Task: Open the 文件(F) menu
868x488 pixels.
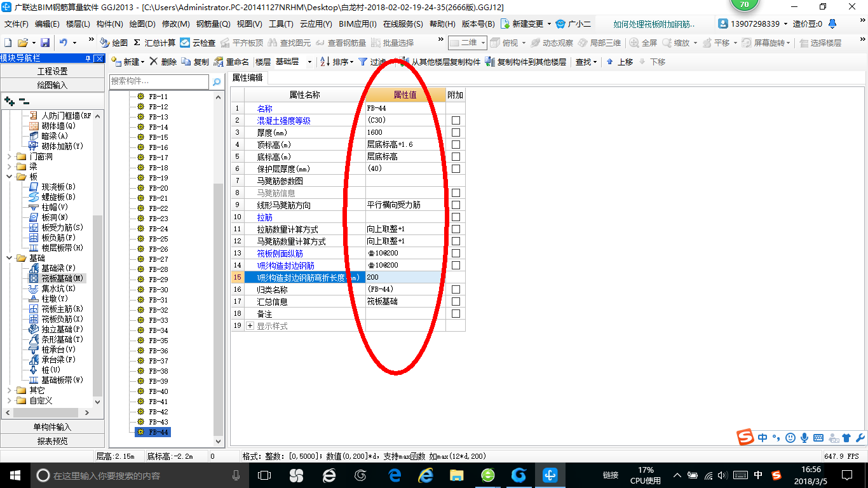Action: point(17,24)
